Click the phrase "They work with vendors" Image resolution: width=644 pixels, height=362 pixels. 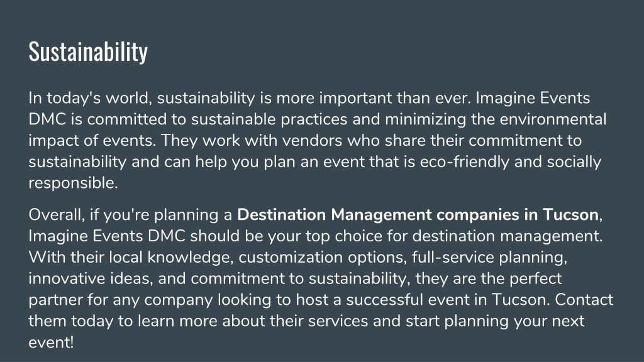point(252,141)
